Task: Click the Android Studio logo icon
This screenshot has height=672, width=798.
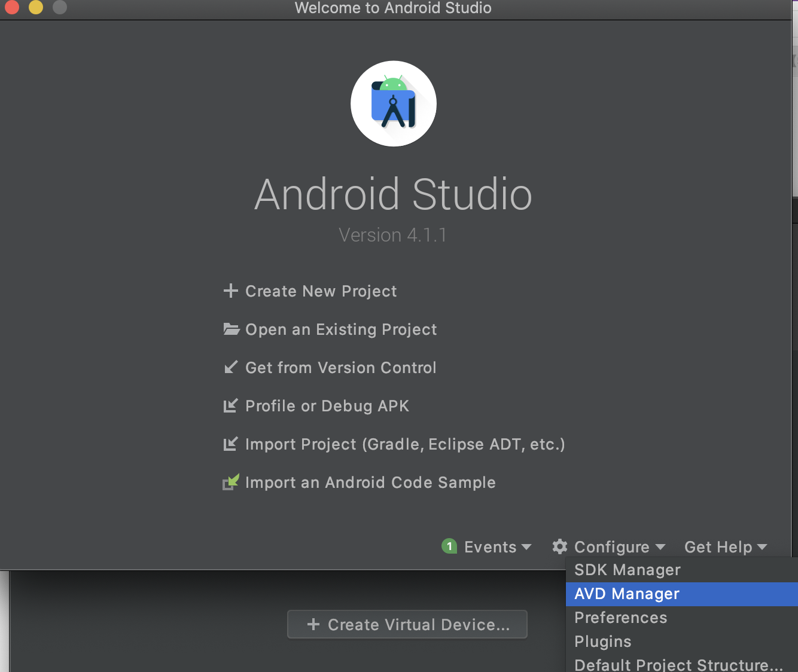Action: tap(394, 103)
